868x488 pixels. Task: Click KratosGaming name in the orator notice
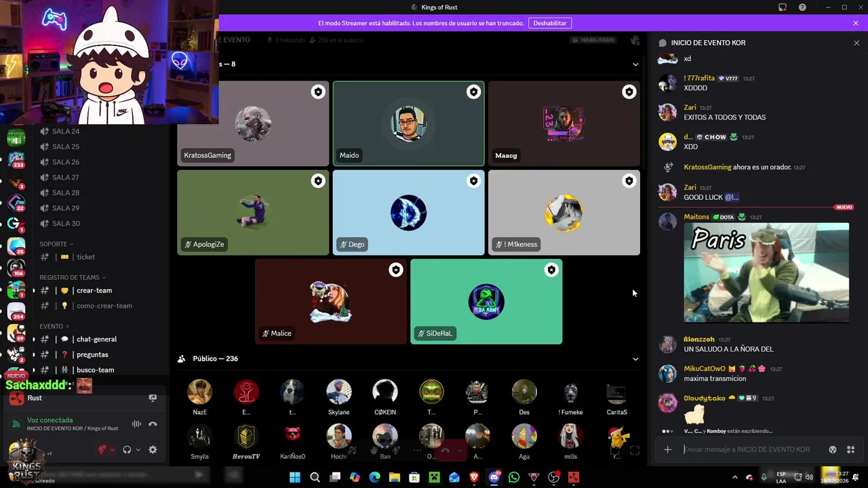point(707,167)
